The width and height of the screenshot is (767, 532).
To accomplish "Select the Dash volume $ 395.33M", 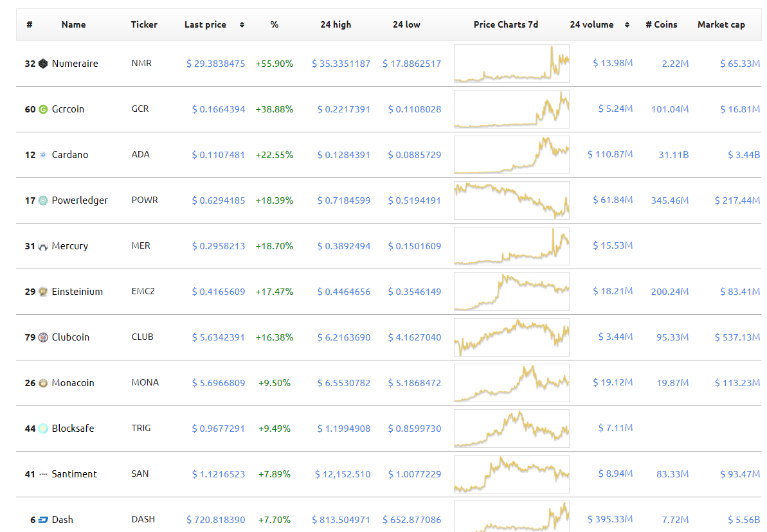I will click(610, 519).
